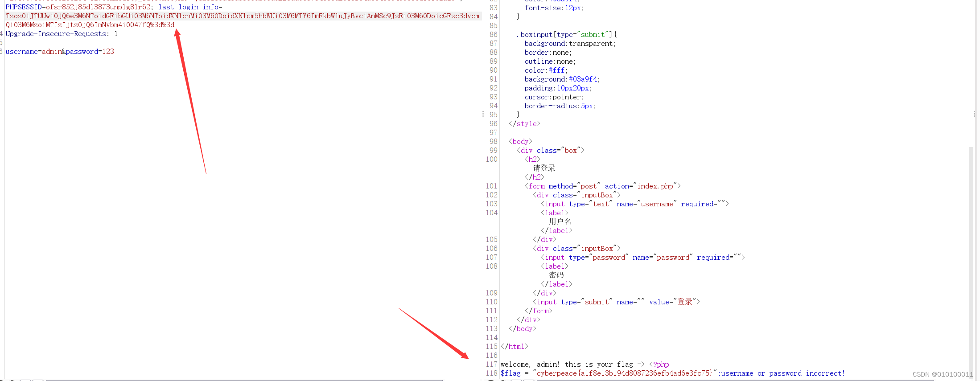Click the 用户名 label text
The image size is (980, 381).
click(560, 221)
